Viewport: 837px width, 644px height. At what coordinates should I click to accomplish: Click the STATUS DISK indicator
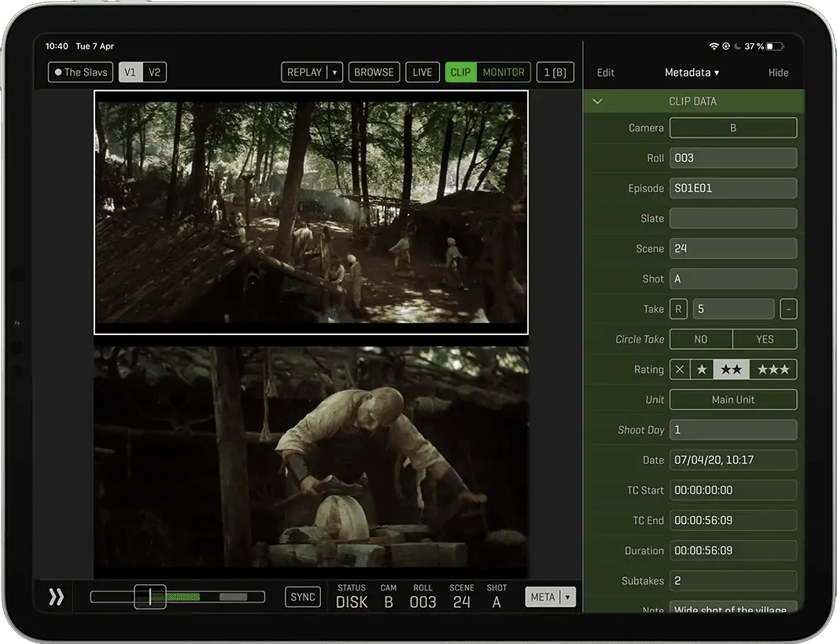click(351, 597)
